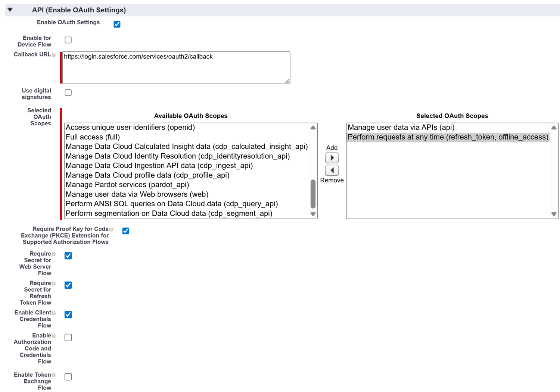This screenshot has height=392, width=560.
Task: Select 'Perform requests at any time' selected scope
Action: (448, 137)
